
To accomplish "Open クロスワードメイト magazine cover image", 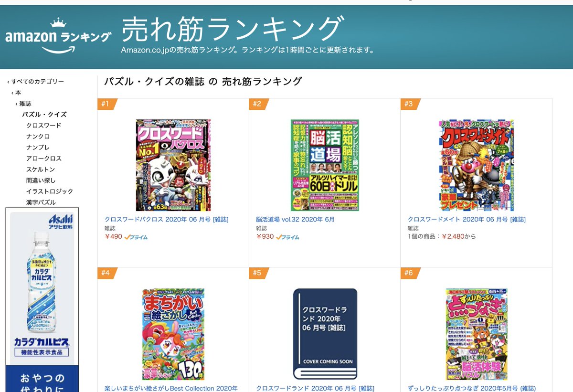I will pos(476,165).
